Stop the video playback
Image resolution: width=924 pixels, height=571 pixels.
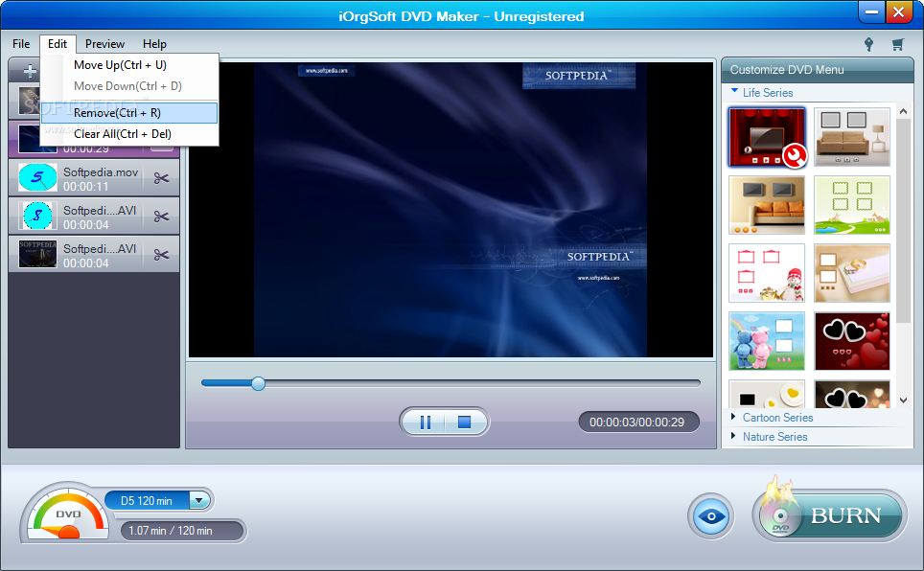[x=464, y=422]
